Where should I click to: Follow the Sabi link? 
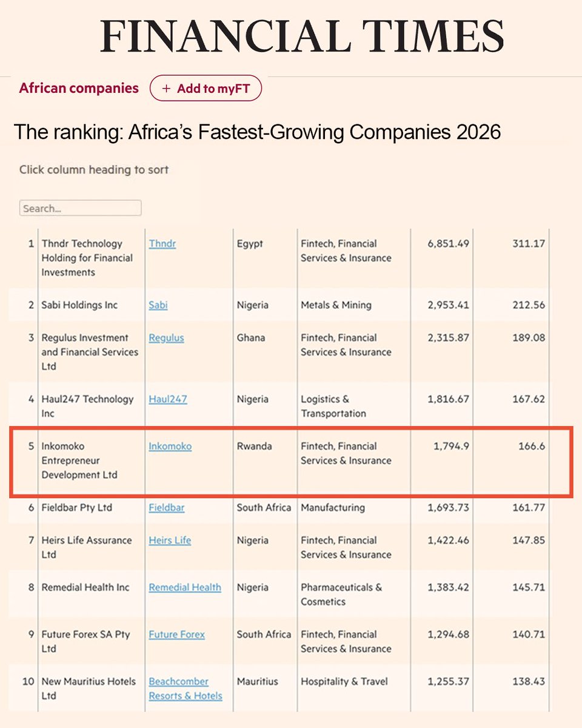click(158, 305)
